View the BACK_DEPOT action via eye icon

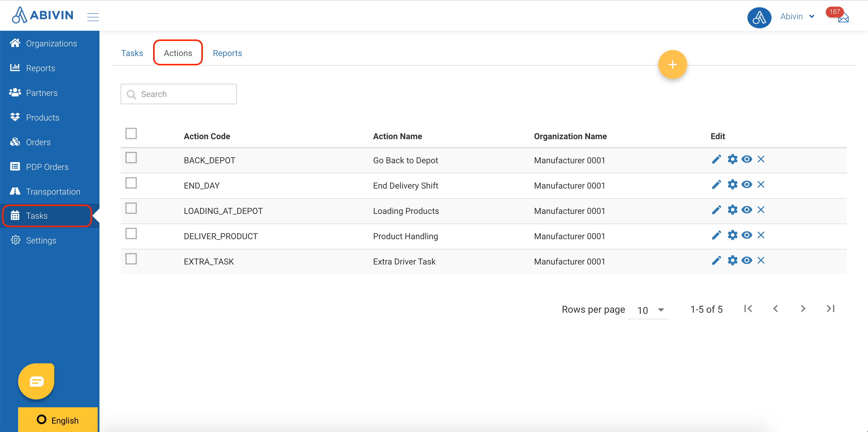click(x=747, y=159)
